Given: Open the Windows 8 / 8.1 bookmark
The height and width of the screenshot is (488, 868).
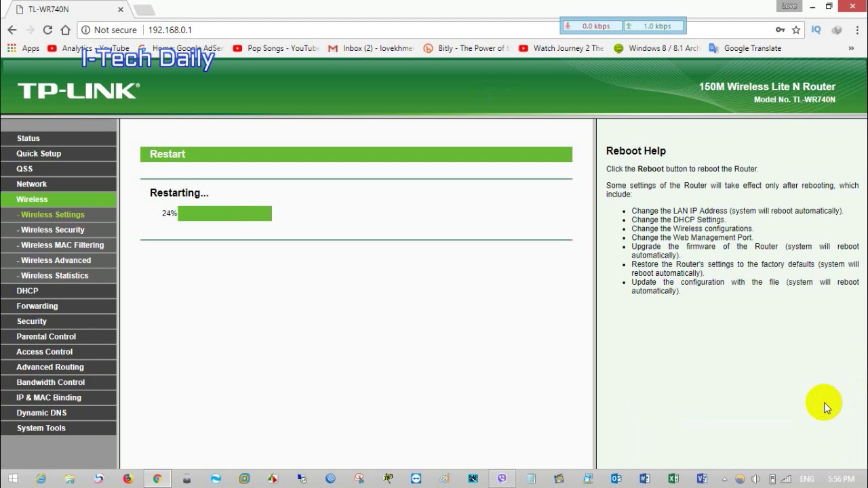Looking at the screenshot, I should tap(656, 48).
